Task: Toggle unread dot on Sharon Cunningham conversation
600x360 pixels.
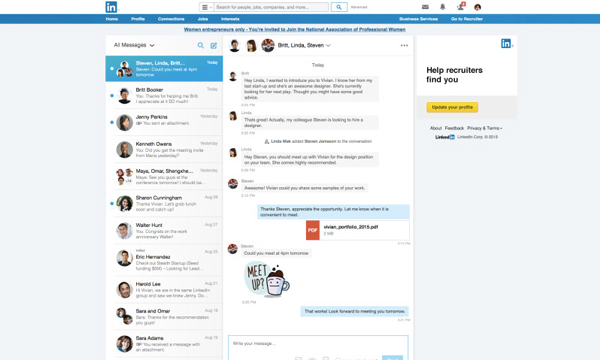Action: click(x=112, y=204)
